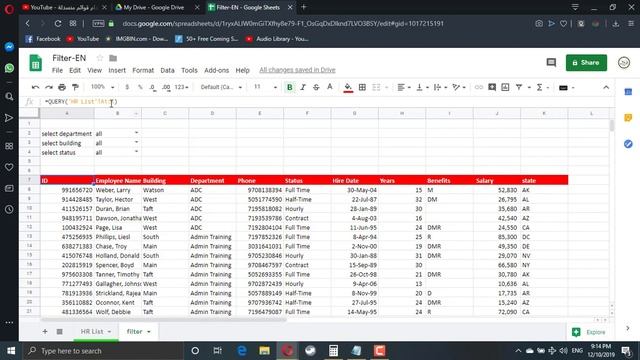Open the text color picker
This screenshot has height=360, width=640.
click(x=330, y=87)
